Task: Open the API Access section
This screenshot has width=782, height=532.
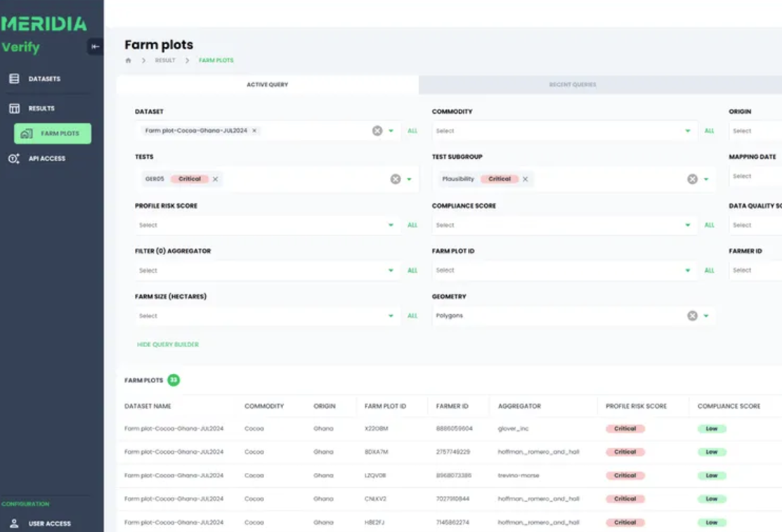Action: 46,158
